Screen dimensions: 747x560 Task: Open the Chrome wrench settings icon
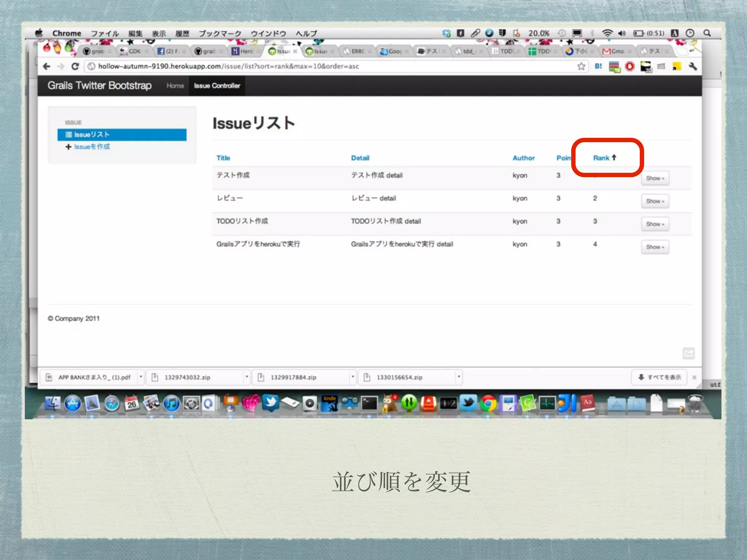(693, 66)
